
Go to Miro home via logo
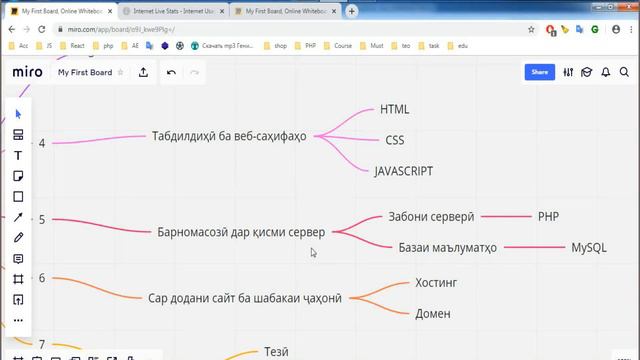coord(27,72)
